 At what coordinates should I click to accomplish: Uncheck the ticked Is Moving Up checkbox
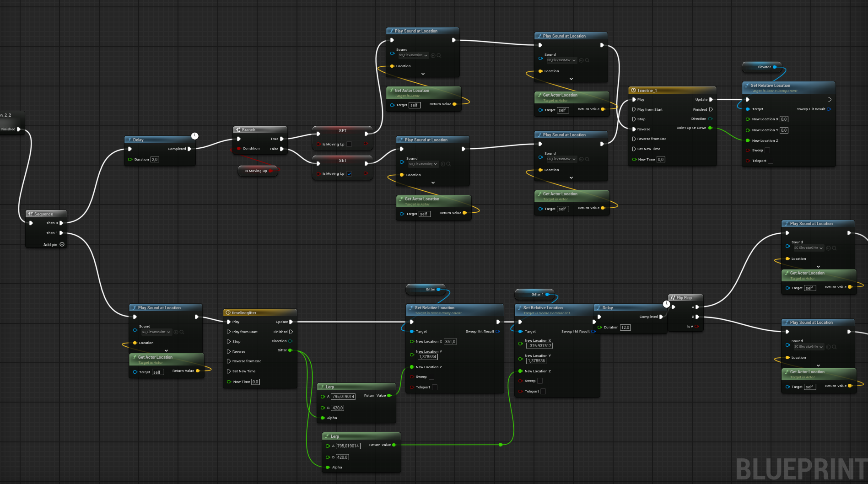tap(349, 174)
